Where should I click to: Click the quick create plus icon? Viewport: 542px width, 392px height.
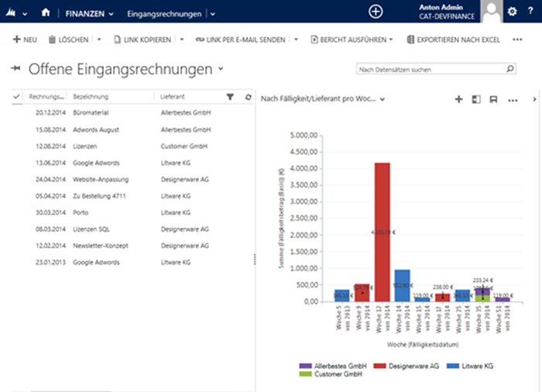[376, 12]
